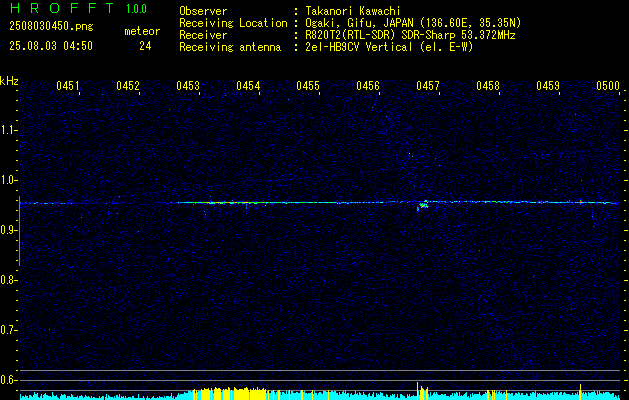629x400 pixels.
Task: Click time marker 0458
Action: tap(488, 86)
